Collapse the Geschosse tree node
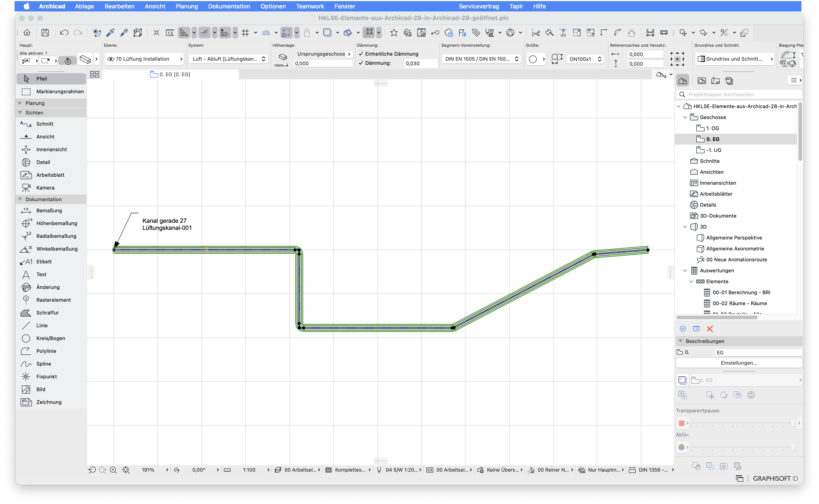 [685, 117]
